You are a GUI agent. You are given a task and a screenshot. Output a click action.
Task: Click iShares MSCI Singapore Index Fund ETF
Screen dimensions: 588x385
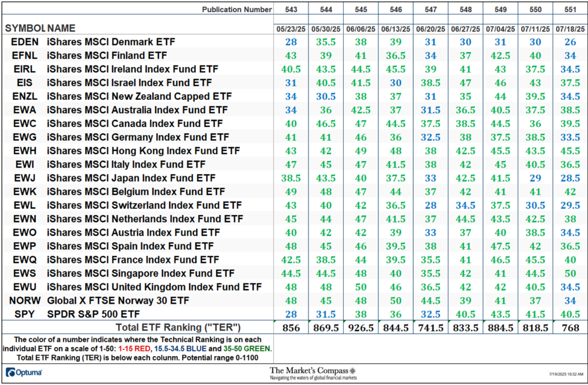[x=141, y=273]
